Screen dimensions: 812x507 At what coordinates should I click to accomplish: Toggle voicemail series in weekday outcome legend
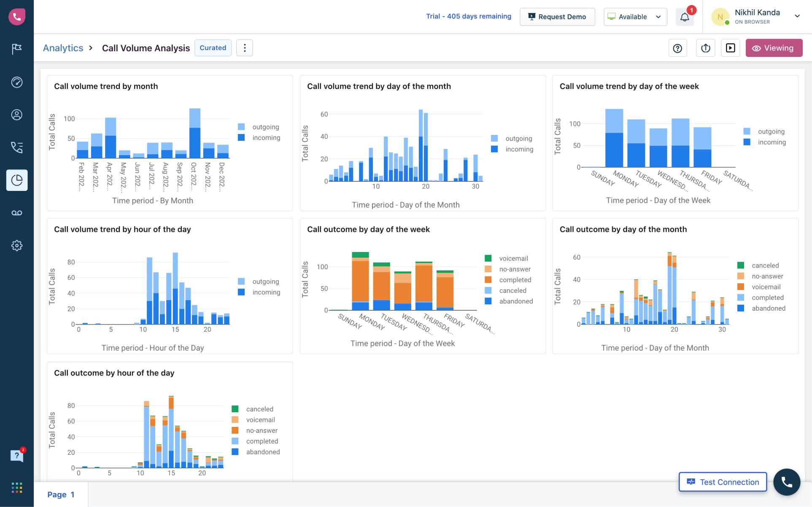[513, 258]
